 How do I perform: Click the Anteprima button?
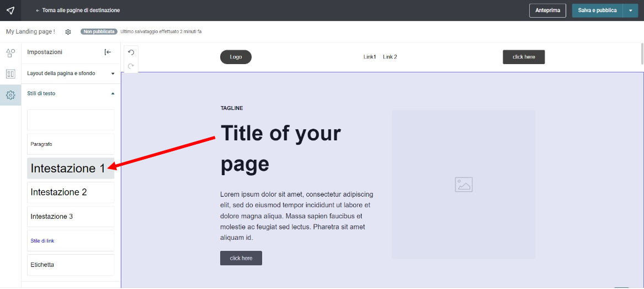548,10
